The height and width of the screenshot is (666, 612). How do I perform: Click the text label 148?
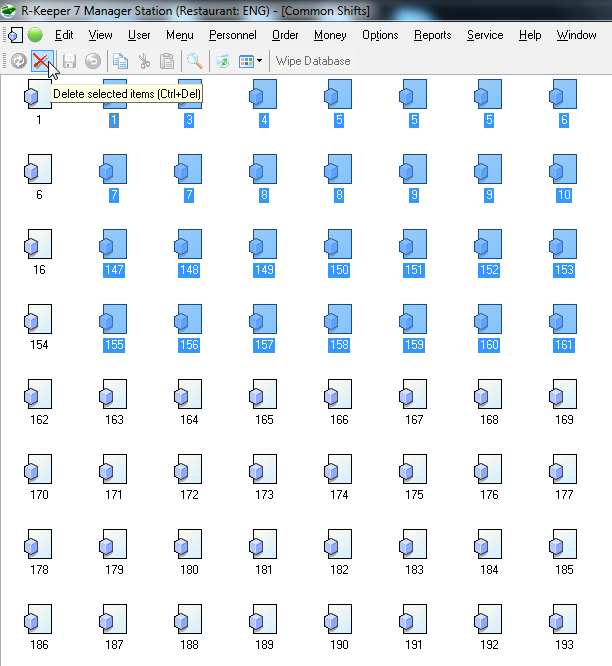189,270
